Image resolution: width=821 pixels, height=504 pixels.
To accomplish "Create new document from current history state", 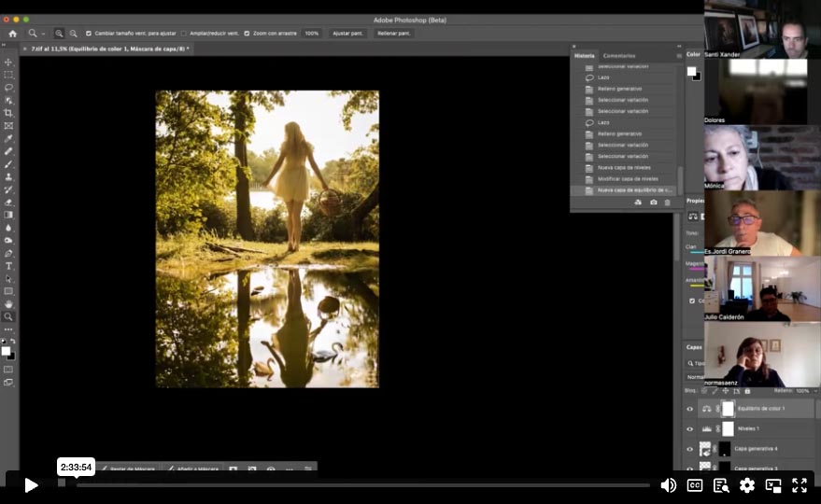I will 638,203.
